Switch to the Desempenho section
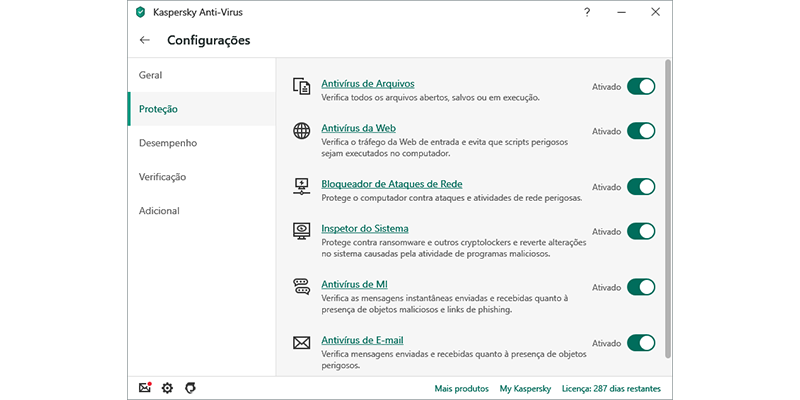Image resolution: width=800 pixels, height=400 pixels. [x=168, y=143]
